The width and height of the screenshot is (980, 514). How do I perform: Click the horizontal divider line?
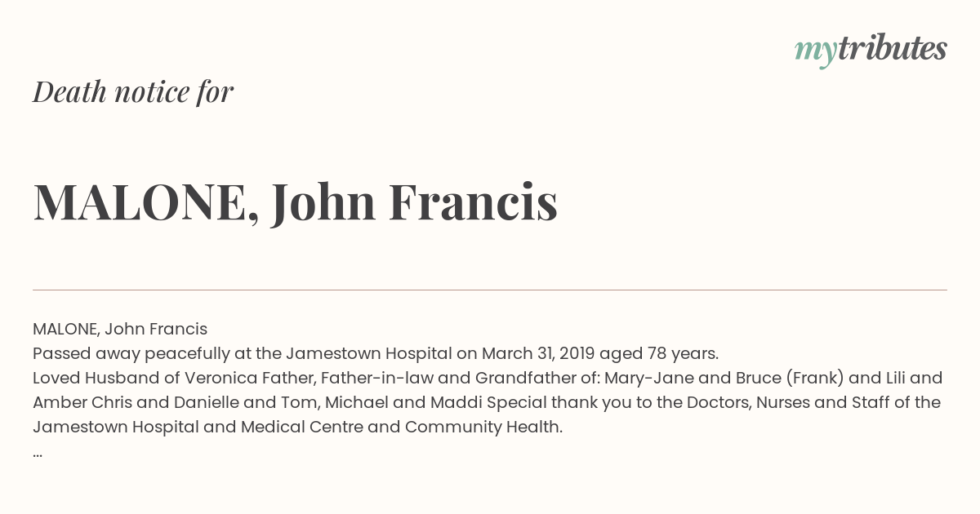490,290
